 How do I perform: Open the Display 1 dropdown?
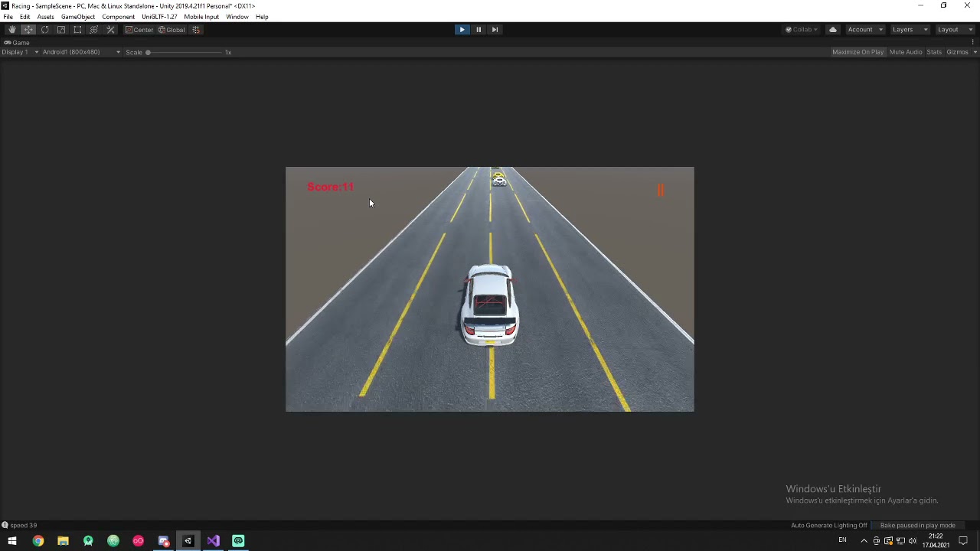(19, 51)
